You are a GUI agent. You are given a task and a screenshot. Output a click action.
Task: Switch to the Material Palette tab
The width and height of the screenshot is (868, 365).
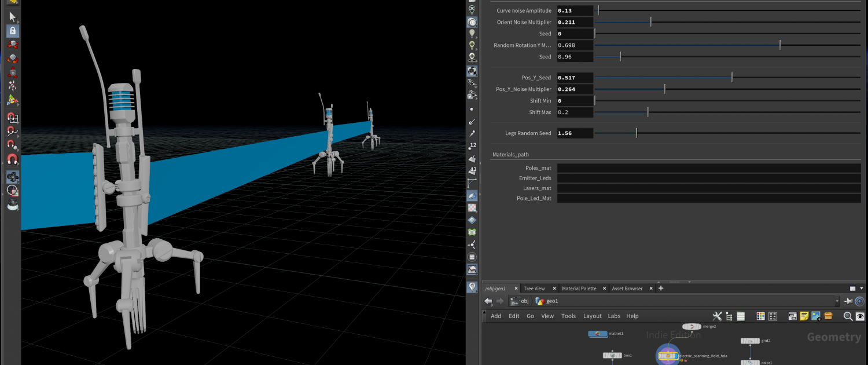pos(579,289)
